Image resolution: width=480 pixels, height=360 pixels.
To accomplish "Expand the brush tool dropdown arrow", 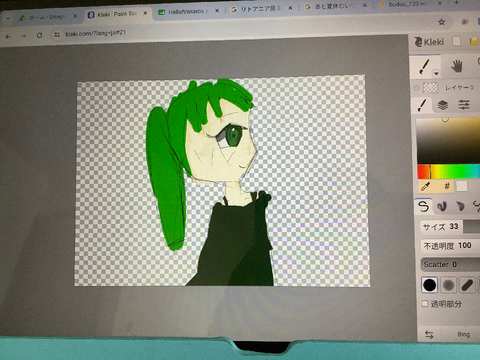I will tap(436, 73).
